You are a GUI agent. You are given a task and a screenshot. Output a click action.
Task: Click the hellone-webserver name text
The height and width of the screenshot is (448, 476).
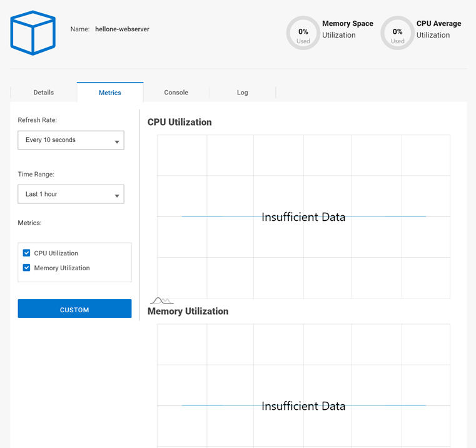pos(122,29)
